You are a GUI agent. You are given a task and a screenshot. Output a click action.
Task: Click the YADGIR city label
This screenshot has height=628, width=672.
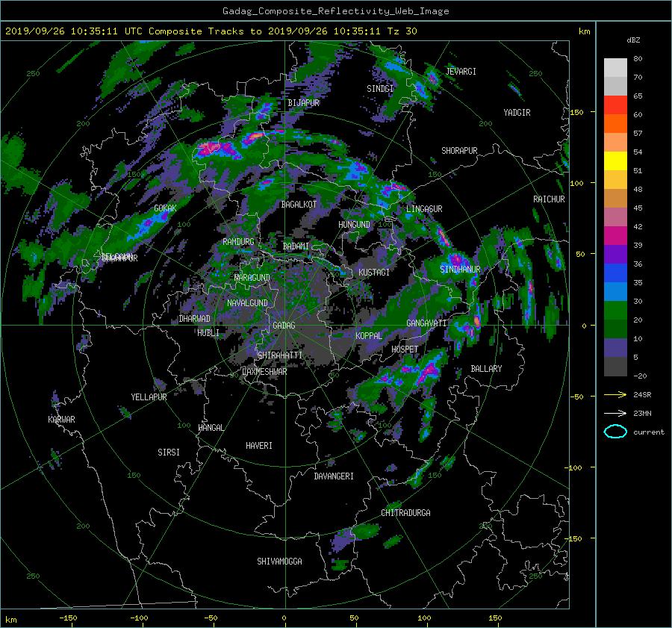pos(517,113)
